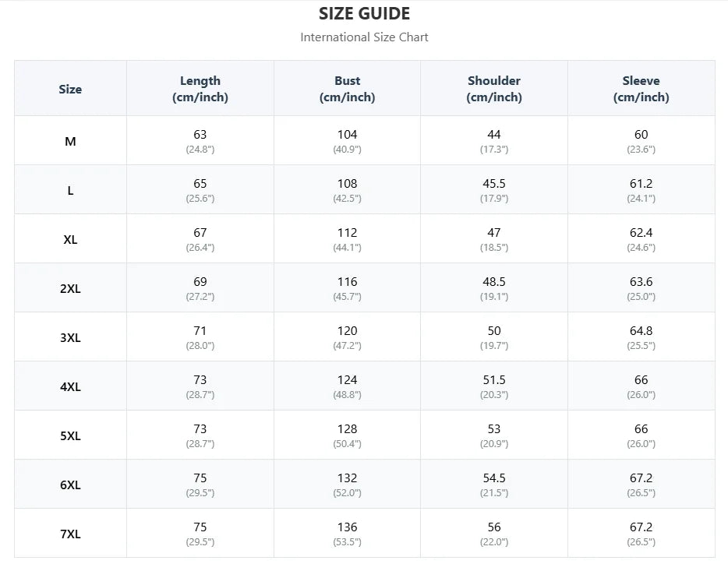Click the 136 bust value for 7XL
Image resolution: width=728 pixels, height=571 pixels.
click(348, 527)
